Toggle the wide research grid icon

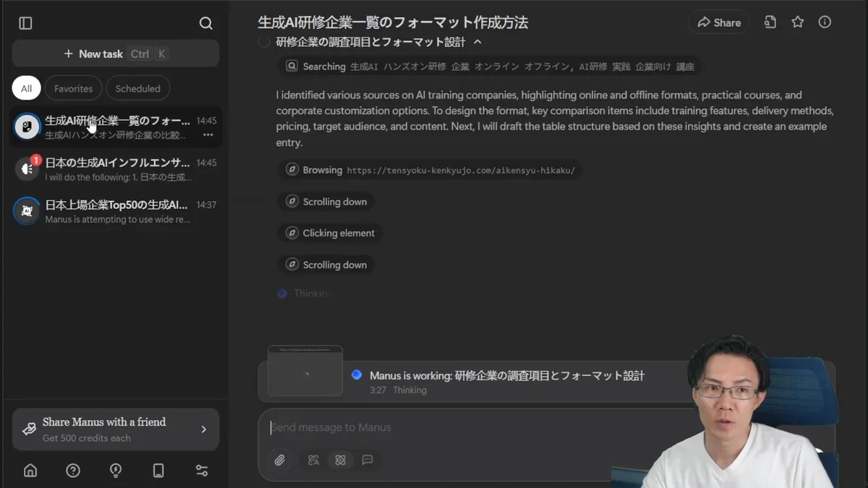pos(340,460)
